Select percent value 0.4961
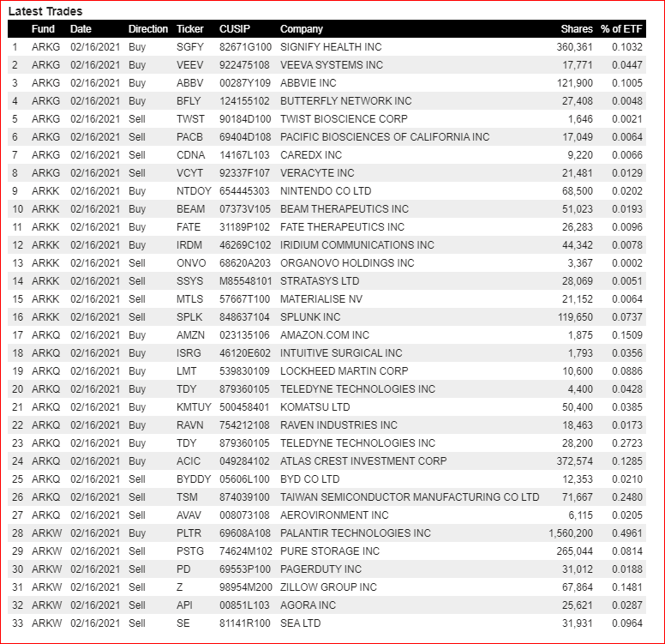665x644 pixels. pyautogui.click(x=626, y=533)
